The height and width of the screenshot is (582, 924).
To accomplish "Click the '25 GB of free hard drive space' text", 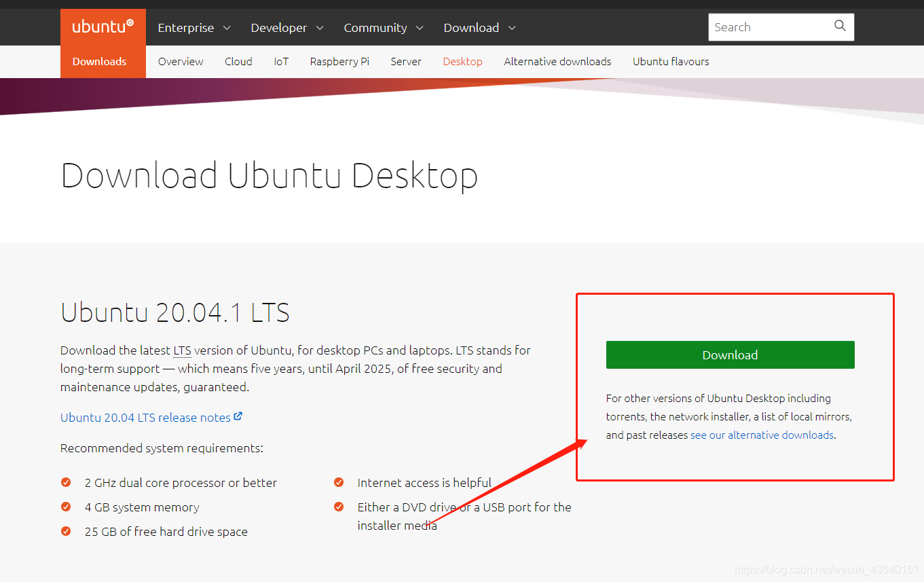I will pos(166,532).
